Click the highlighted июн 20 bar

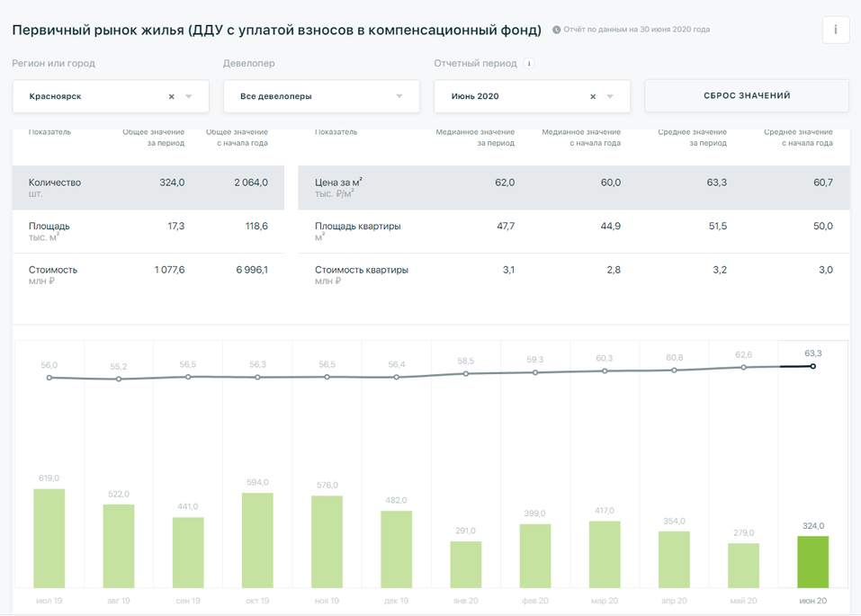point(812,562)
